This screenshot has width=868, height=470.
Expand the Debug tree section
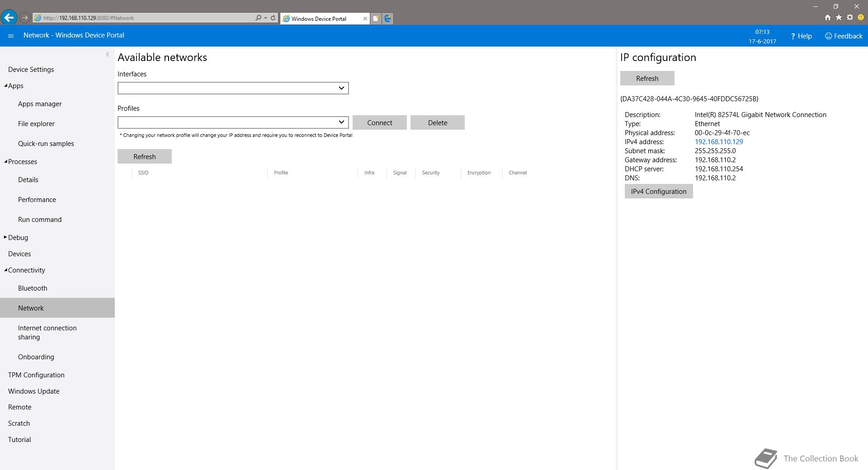pyautogui.click(x=5, y=237)
